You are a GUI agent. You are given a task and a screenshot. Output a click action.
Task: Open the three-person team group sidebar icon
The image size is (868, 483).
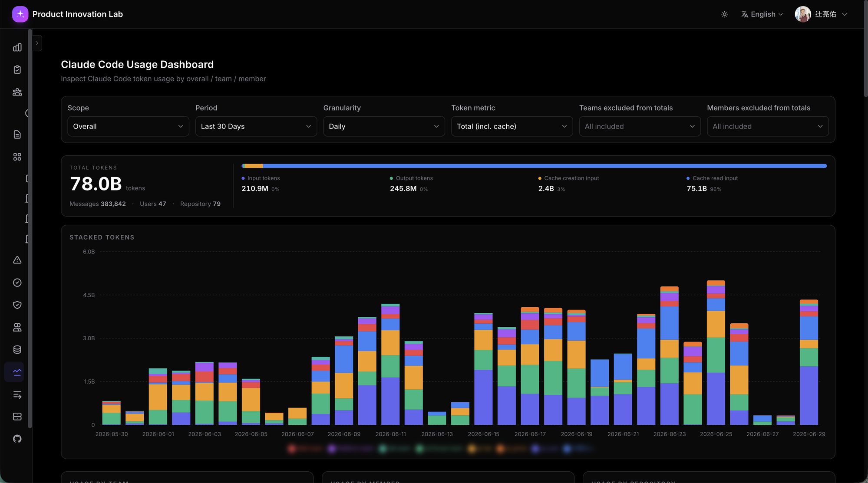17,92
